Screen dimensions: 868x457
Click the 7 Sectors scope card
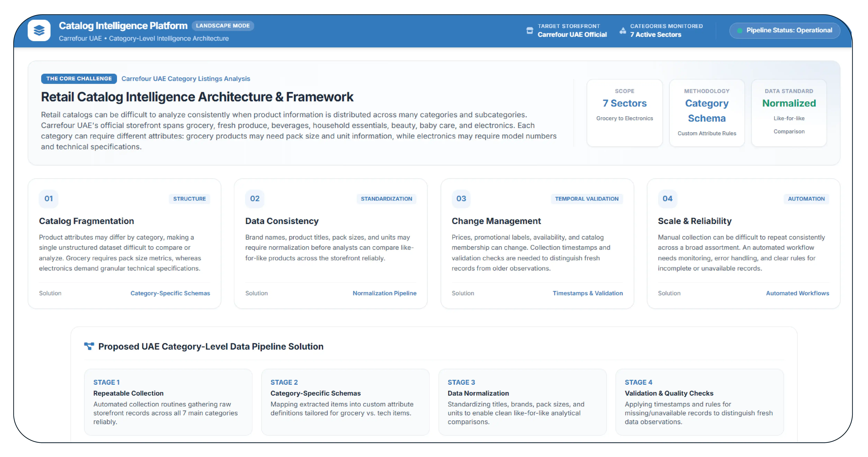tap(624, 113)
